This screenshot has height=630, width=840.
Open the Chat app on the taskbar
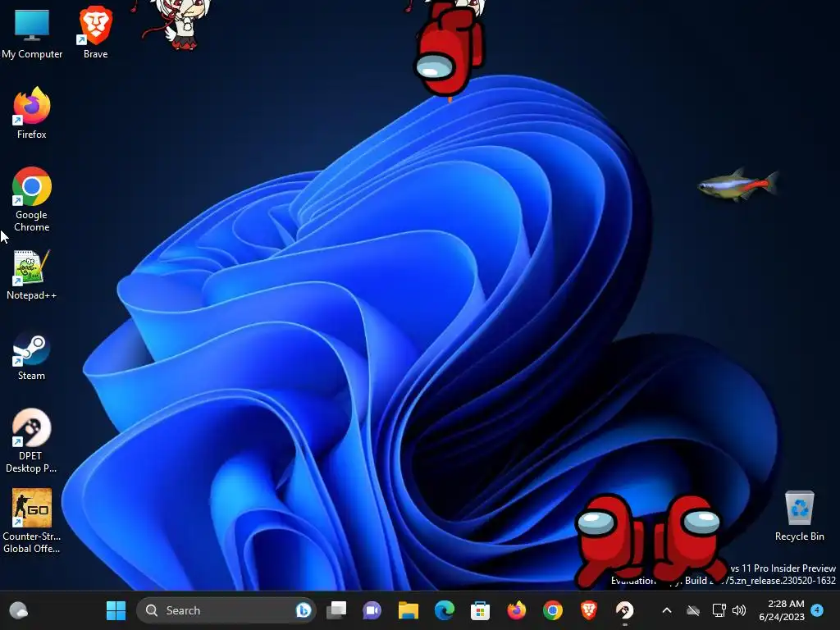(372, 610)
